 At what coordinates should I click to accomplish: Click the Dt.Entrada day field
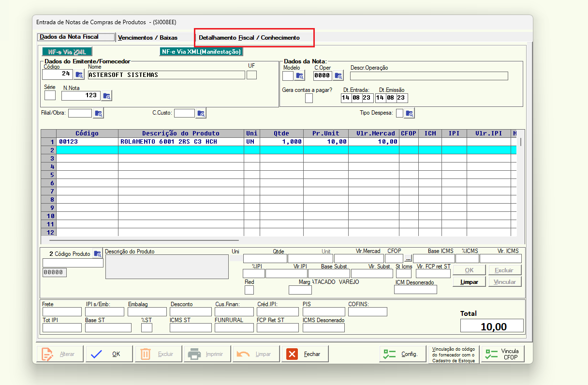[x=345, y=98]
